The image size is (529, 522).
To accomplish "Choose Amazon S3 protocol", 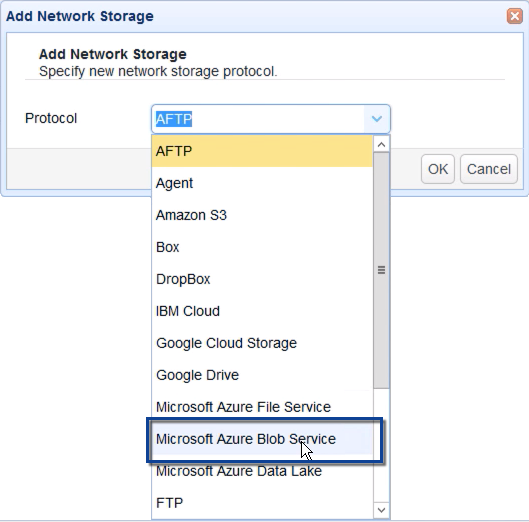I will coord(262,215).
